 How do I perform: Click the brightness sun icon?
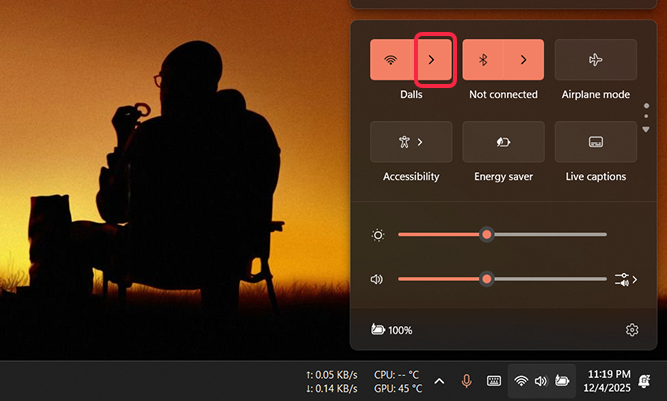(378, 235)
